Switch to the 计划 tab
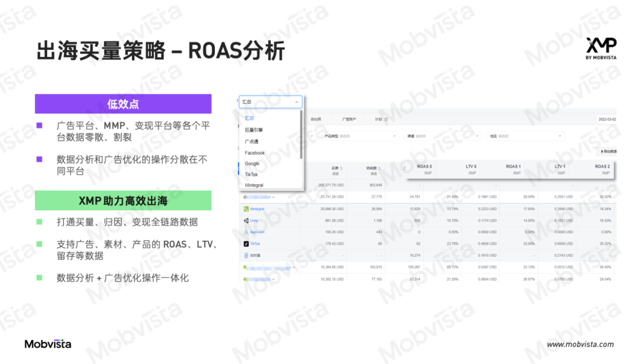 pos(378,119)
